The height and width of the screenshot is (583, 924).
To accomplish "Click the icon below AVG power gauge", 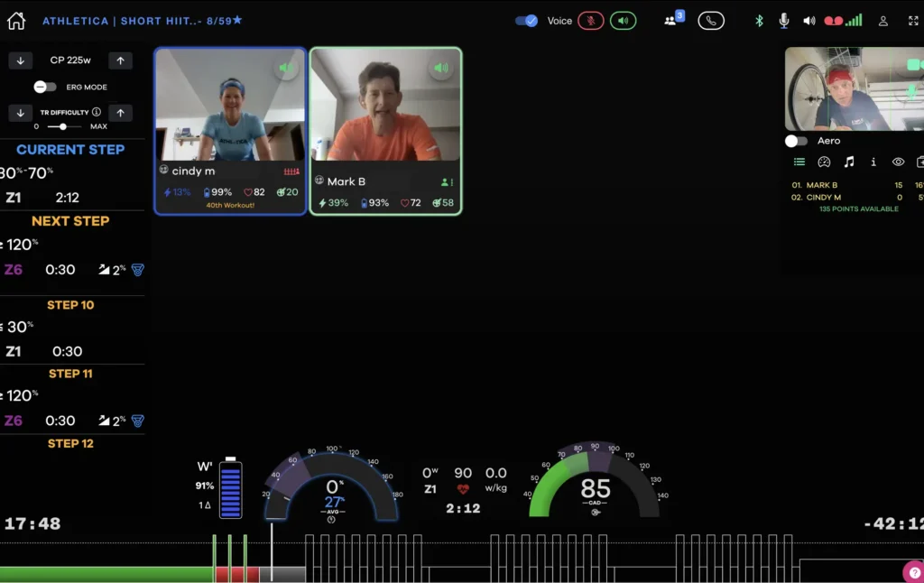I will 331,519.
